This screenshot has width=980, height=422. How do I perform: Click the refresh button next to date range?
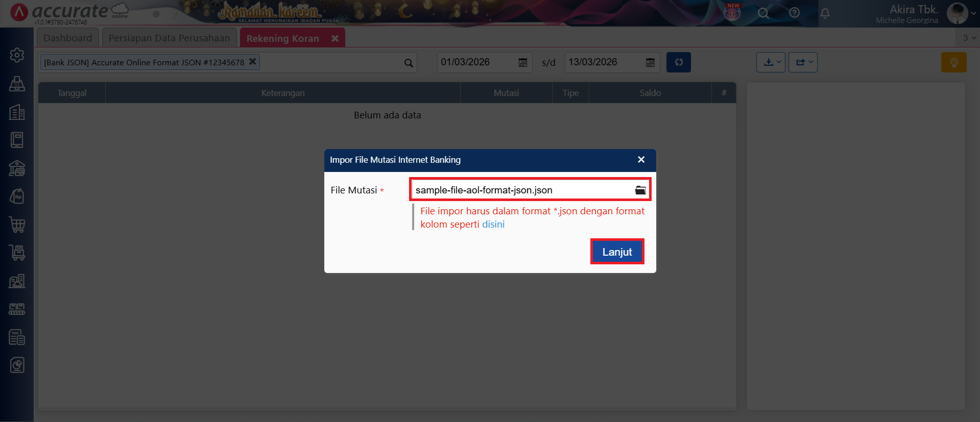pos(678,62)
